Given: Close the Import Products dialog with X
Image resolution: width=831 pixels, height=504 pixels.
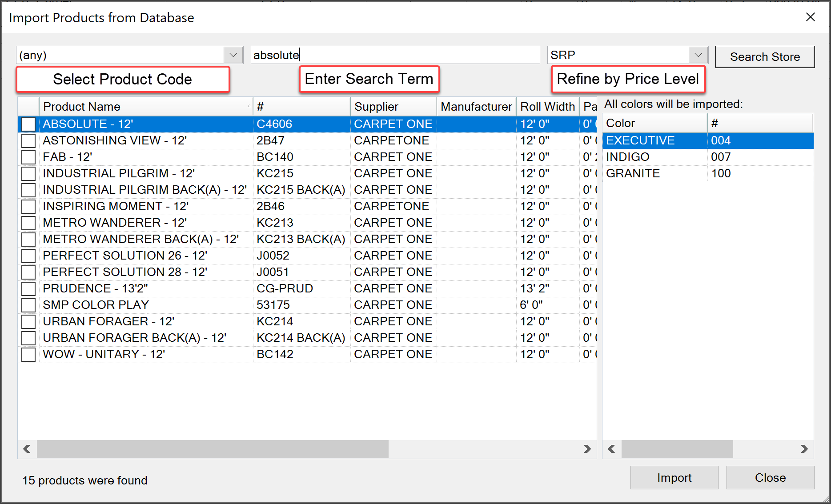Looking at the screenshot, I should click(x=811, y=17).
